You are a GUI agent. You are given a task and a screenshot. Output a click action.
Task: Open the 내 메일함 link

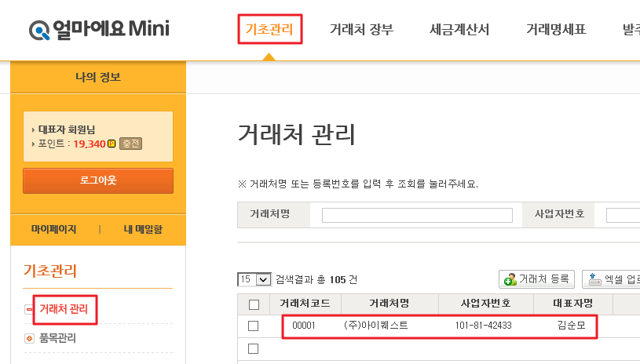142,229
